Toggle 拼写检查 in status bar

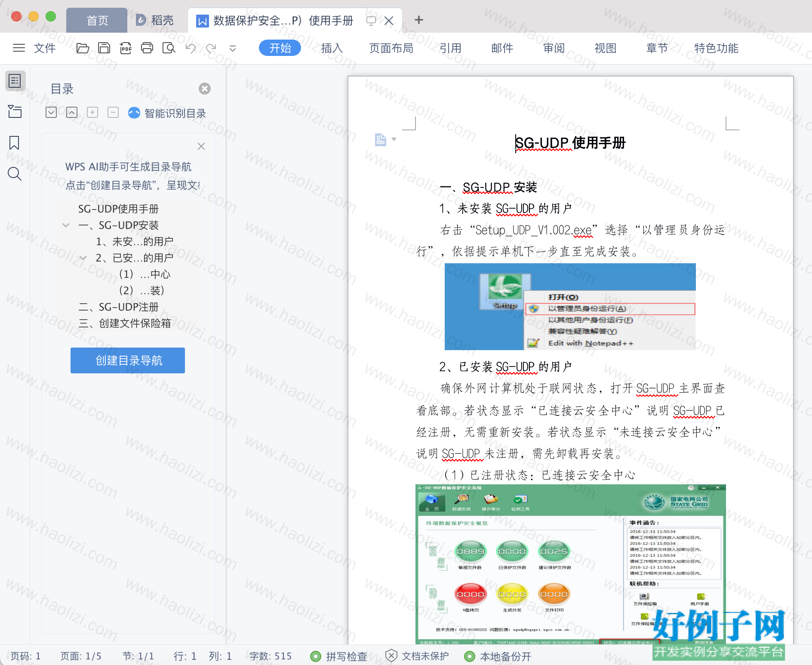point(339,656)
